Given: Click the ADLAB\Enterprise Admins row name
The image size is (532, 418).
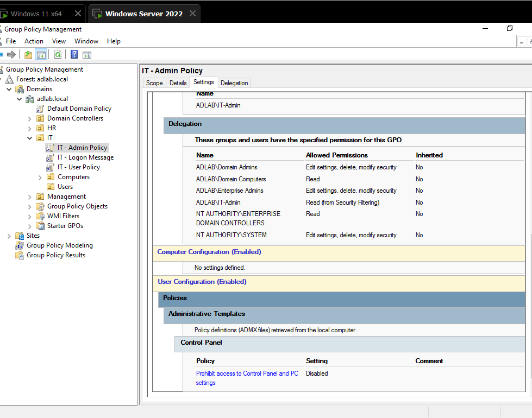Looking at the screenshot, I should pos(230,191).
